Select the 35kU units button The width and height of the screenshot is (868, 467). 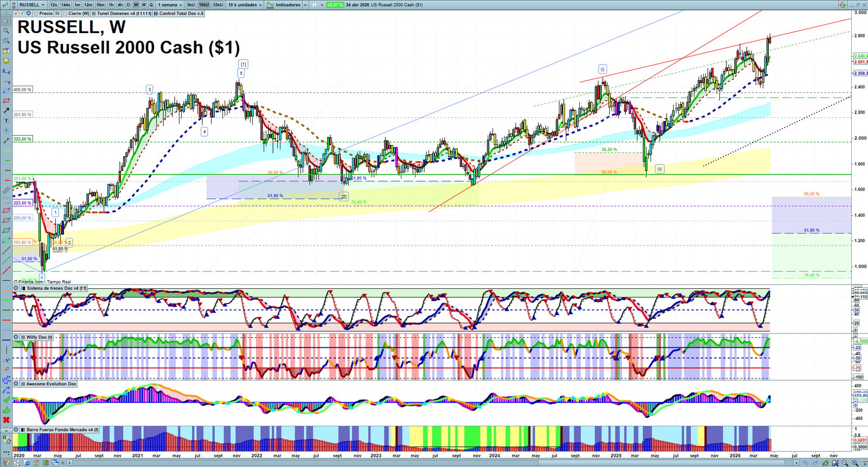coord(218,5)
